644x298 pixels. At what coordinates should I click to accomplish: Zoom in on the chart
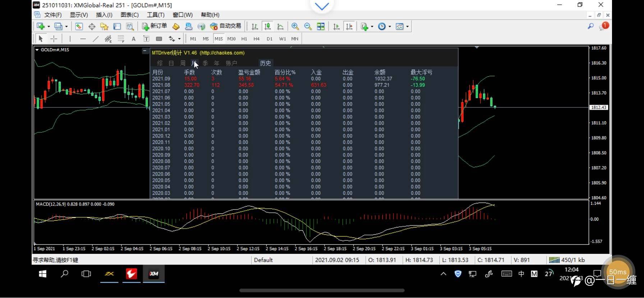[295, 26]
